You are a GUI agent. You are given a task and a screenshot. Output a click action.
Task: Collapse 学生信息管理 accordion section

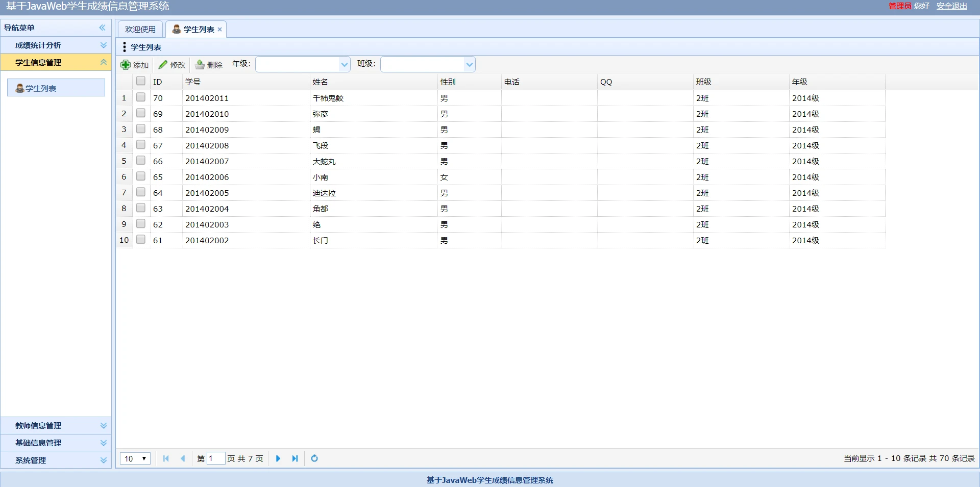pos(104,62)
